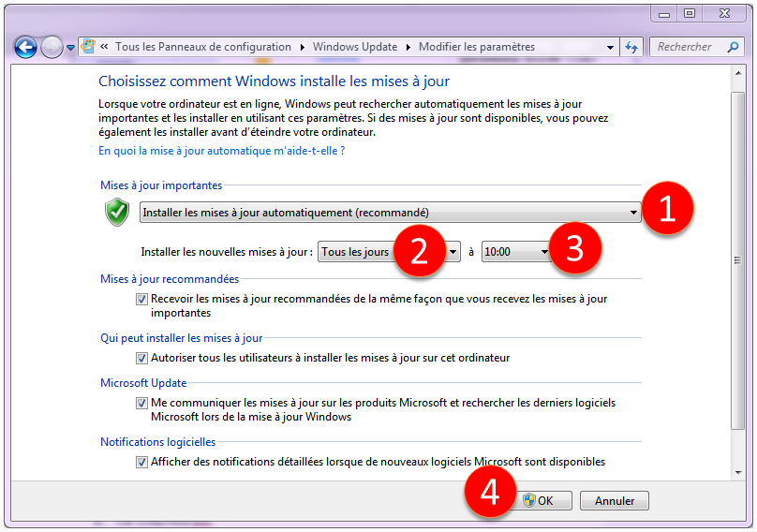Screen dimensions: 757x532
Task: Click the double chevron before Tous les Panneaux
Action: (x=104, y=46)
